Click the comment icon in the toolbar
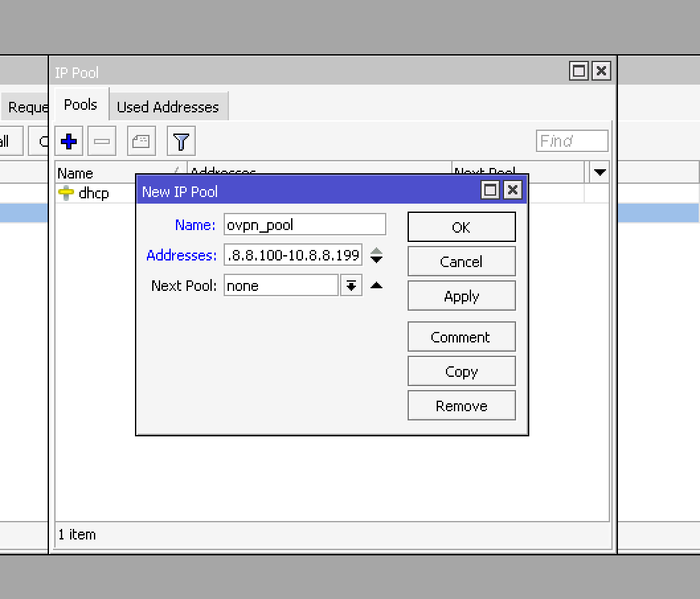The width and height of the screenshot is (700, 599). pos(141,141)
